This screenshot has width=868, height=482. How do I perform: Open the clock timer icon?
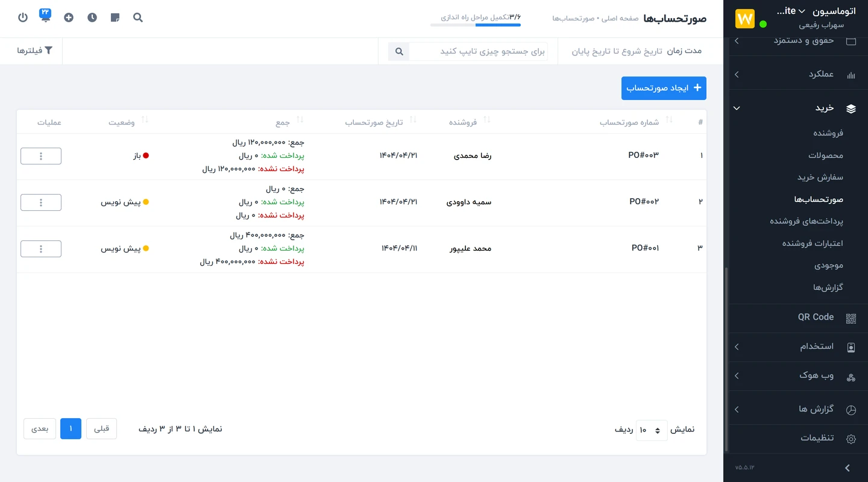(x=92, y=17)
